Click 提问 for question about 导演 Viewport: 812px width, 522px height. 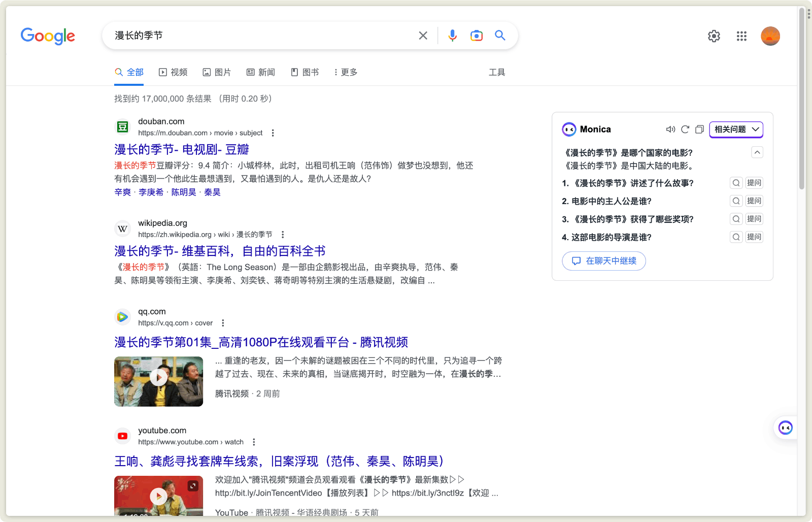pyautogui.click(x=754, y=237)
